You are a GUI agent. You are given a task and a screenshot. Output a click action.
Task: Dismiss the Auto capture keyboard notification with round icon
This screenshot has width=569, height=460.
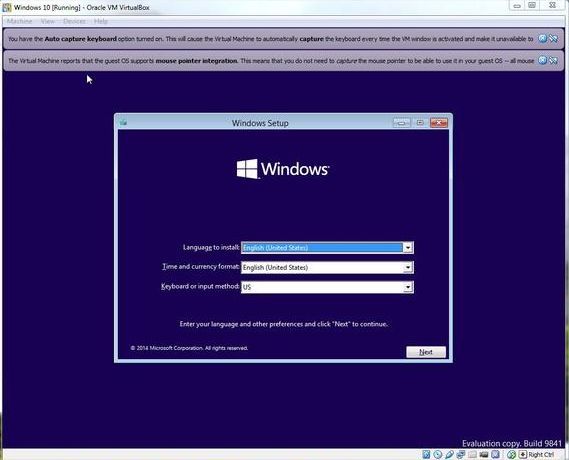(543, 38)
